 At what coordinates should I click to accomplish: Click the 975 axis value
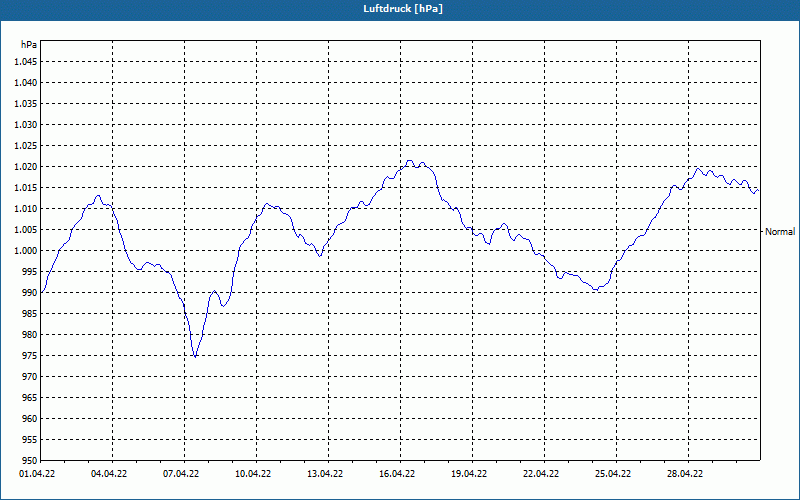[30, 356]
